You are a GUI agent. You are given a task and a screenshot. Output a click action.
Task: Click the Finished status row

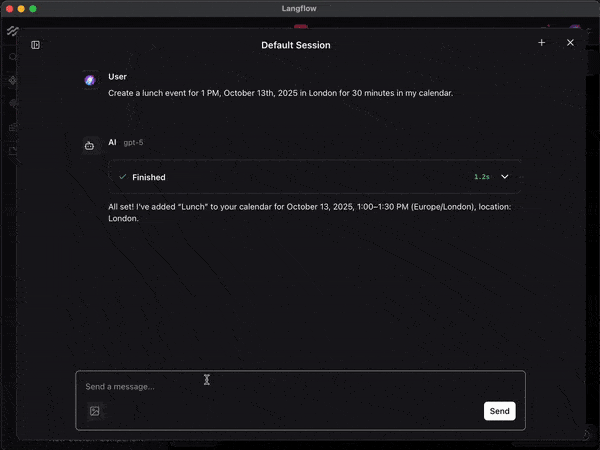[314, 177]
